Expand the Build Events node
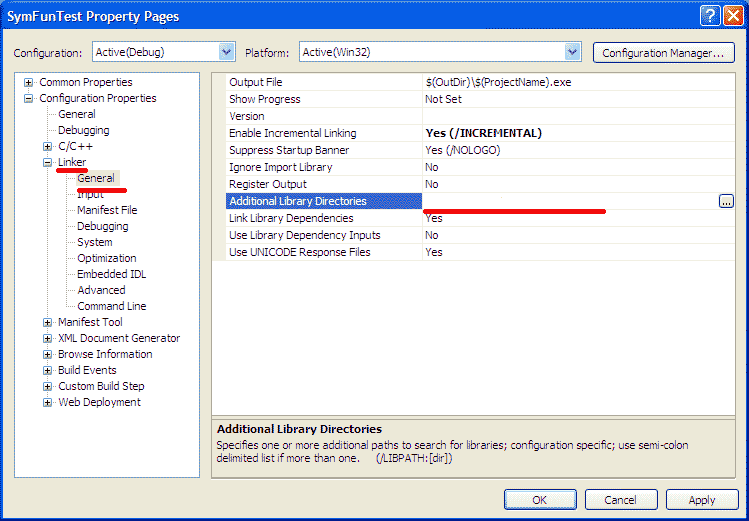 [47, 371]
